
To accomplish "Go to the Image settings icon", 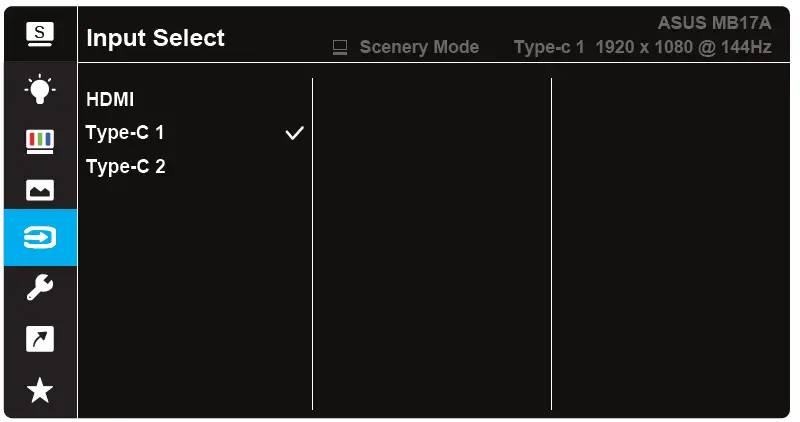I will [40, 189].
